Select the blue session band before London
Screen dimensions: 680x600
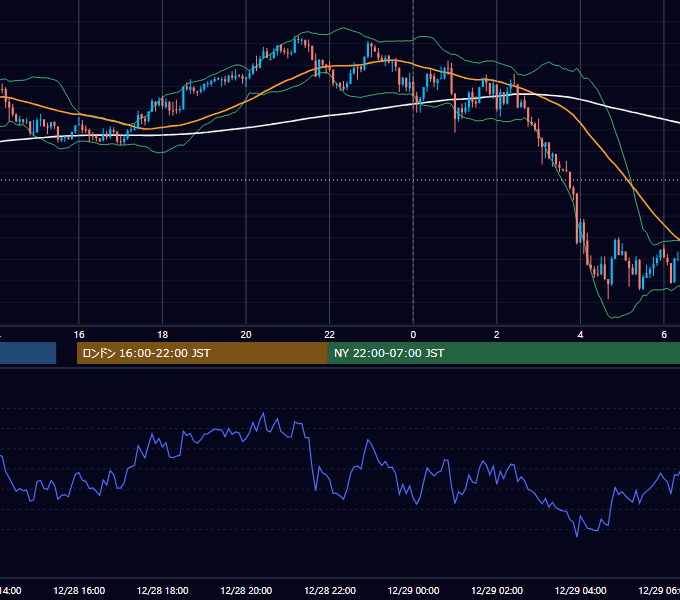28,353
